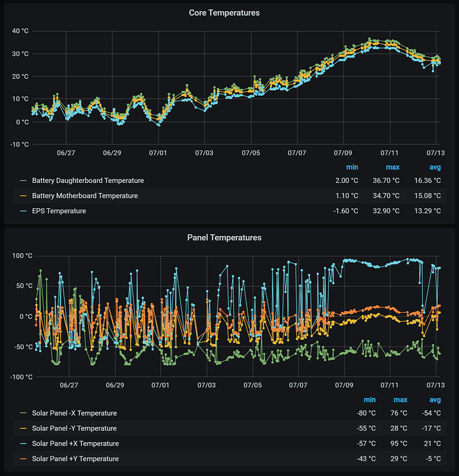Click 07/09 tick on Panel Temperatures axis
Viewport: 459px width, 476px height.
344,385
